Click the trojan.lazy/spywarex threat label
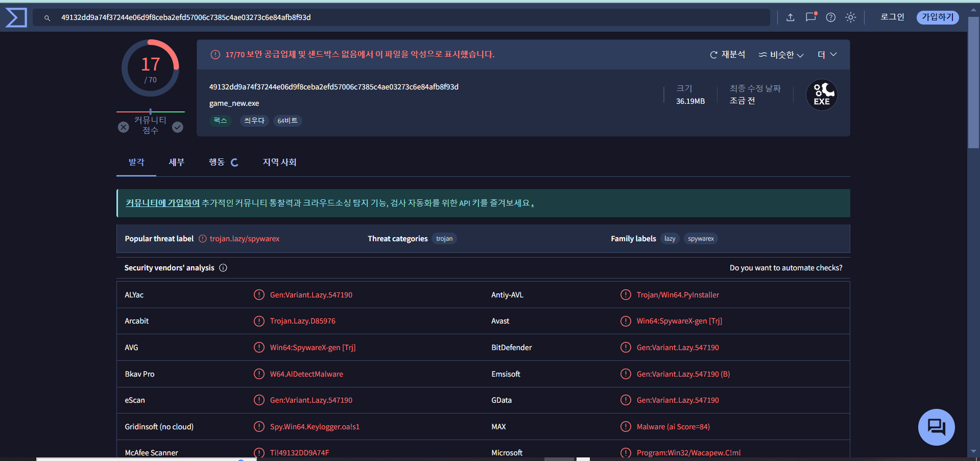The height and width of the screenshot is (461, 980). (245, 239)
